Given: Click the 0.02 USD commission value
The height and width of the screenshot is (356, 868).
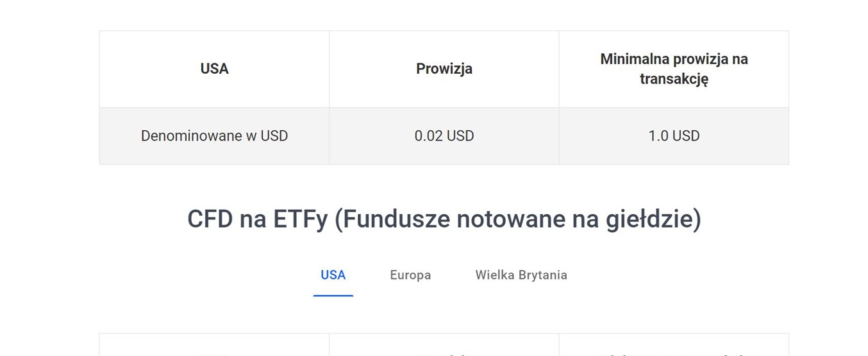Looking at the screenshot, I should click(444, 136).
